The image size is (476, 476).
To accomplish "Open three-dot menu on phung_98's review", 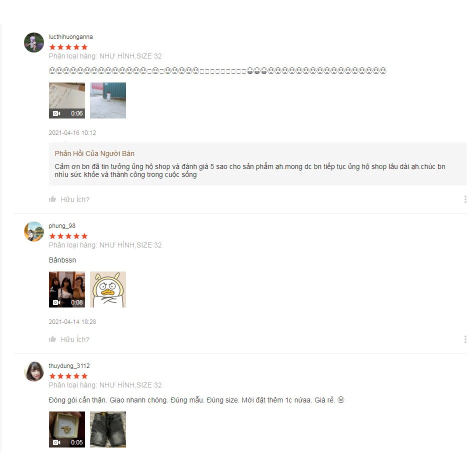I will (465, 339).
